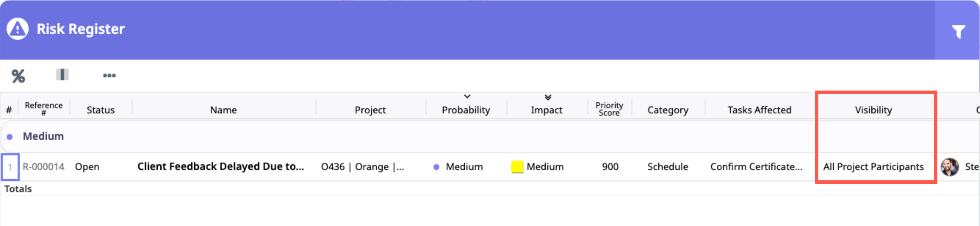Click the Visibility column header

pos(873,110)
